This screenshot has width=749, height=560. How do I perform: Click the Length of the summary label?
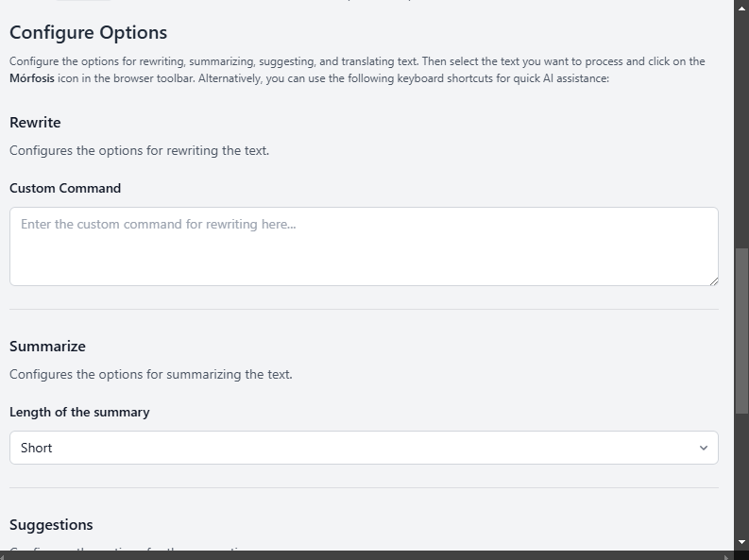[79, 412]
